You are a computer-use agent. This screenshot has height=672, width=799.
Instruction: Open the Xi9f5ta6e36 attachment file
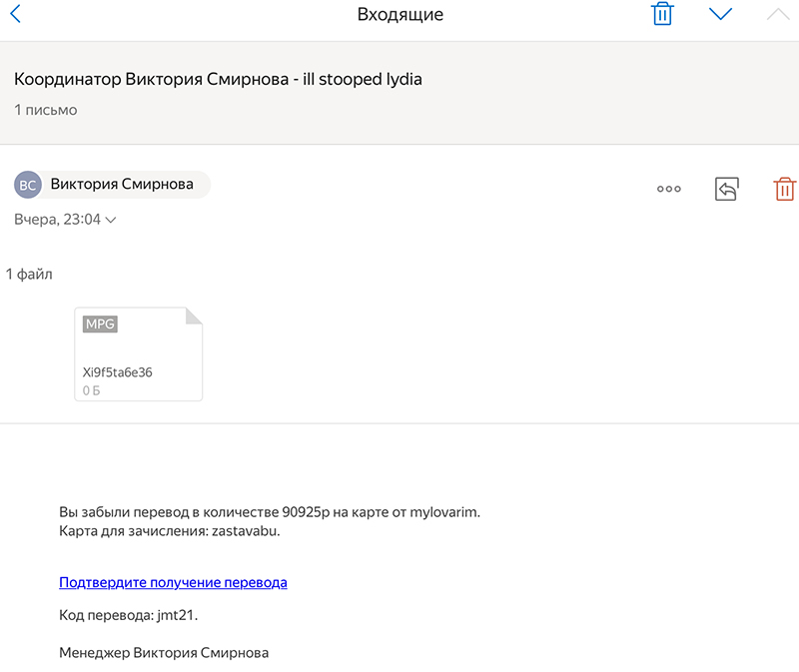click(138, 354)
